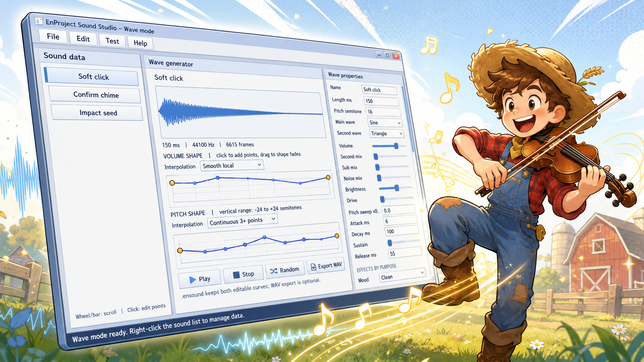Click the "Click: edit points" hint text
Image resolution: width=644 pixels, height=362 pixels.
coord(146,308)
